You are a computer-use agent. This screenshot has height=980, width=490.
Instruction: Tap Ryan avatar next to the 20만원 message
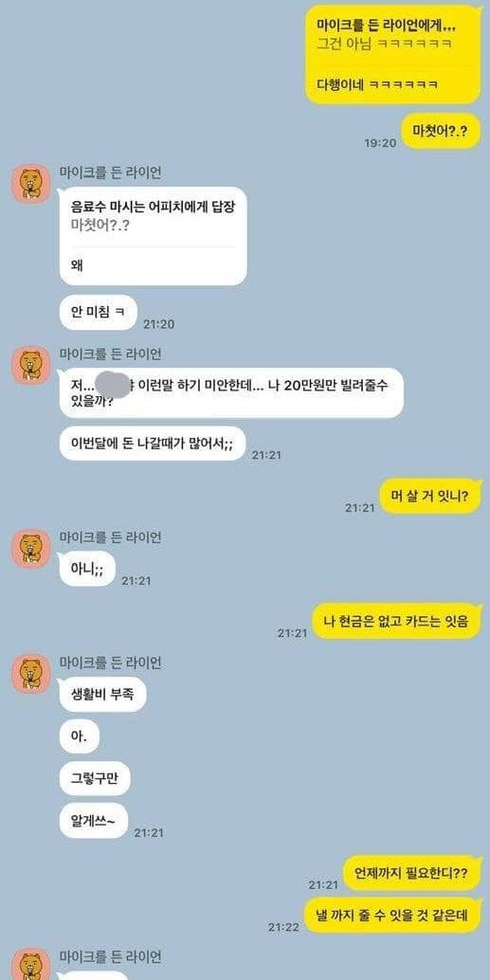(30, 364)
